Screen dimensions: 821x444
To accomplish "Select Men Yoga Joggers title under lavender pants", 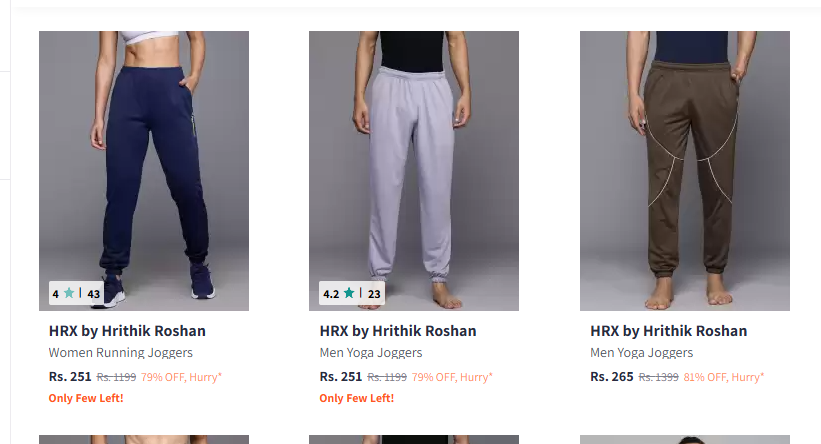I will pyautogui.click(x=371, y=353).
